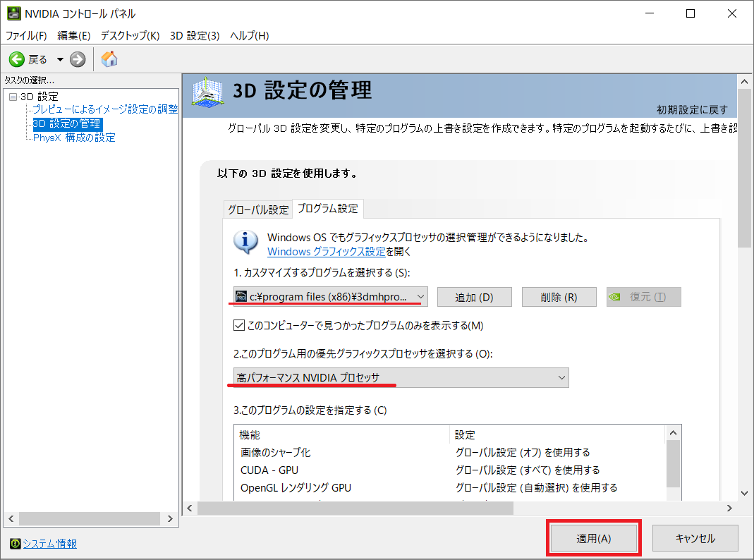Open the システム情報 link
This screenshot has width=754, height=560.
coord(50,544)
